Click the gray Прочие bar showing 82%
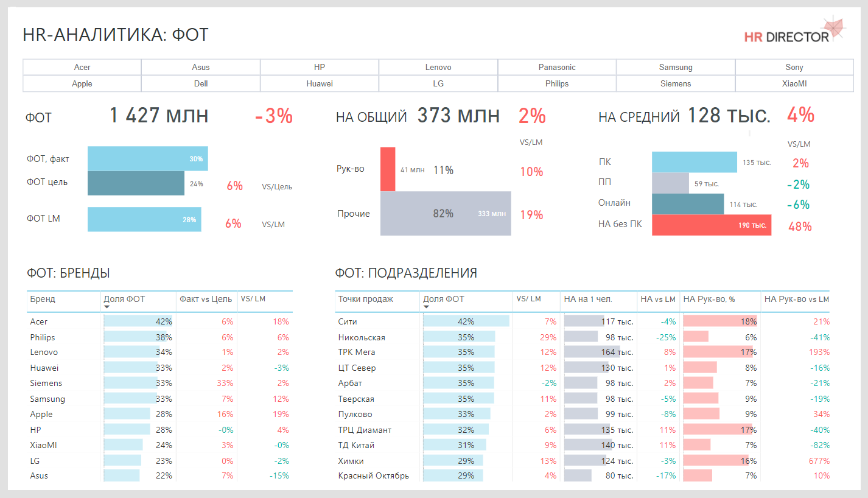Viewport: 868px width, 498px height. click(x=446, y=214)
